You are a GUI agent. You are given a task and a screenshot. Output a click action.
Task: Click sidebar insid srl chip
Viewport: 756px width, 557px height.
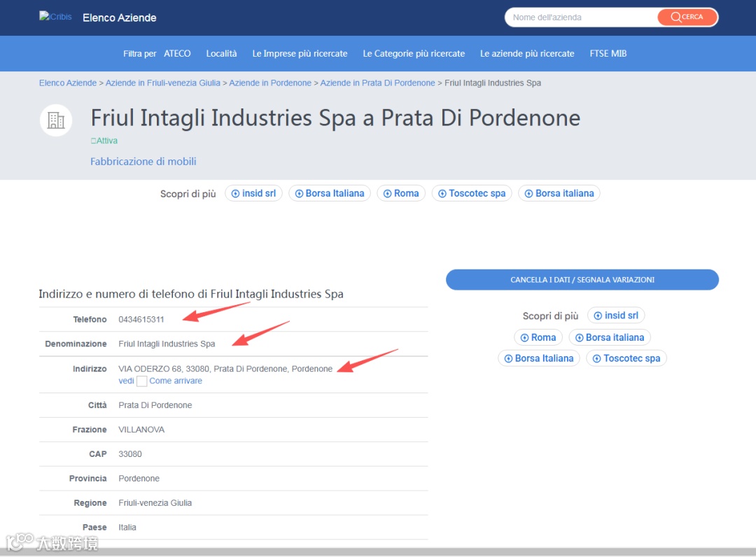pos(616,316)
